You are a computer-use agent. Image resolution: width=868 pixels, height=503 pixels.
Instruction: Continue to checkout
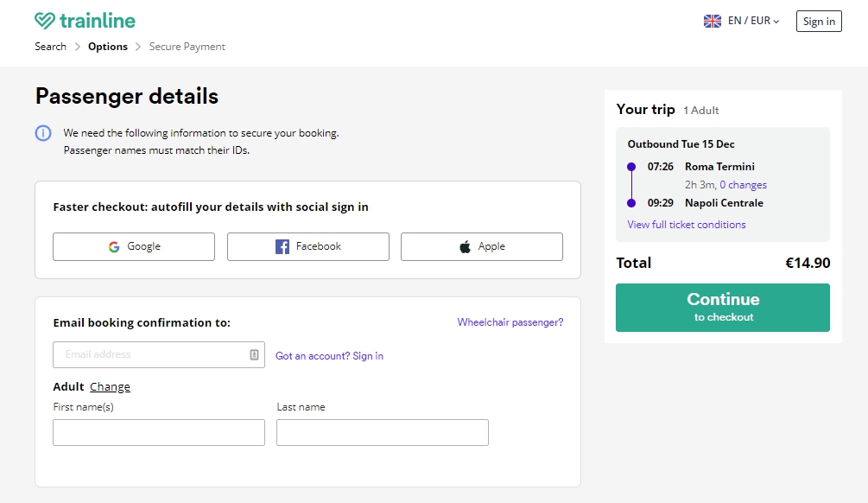coord(723,308)
